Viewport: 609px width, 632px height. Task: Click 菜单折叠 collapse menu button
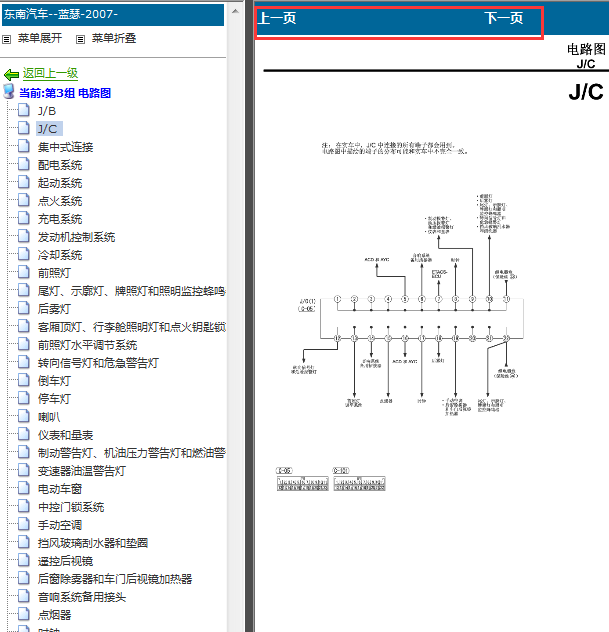point(114,38)
